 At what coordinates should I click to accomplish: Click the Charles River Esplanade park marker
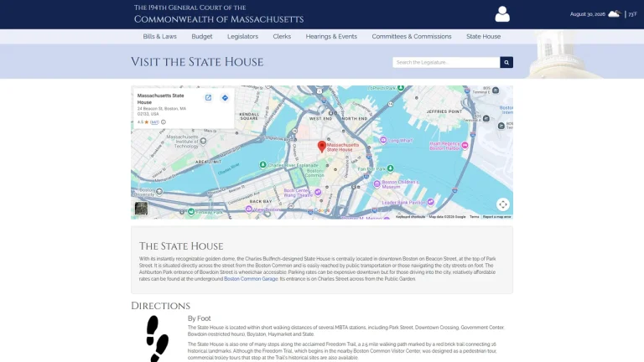pos(262,165)
